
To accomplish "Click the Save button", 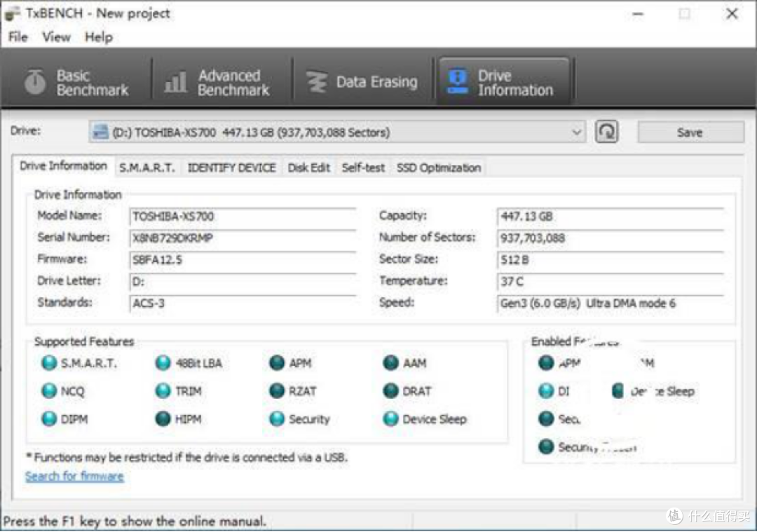I will (690, 132).
